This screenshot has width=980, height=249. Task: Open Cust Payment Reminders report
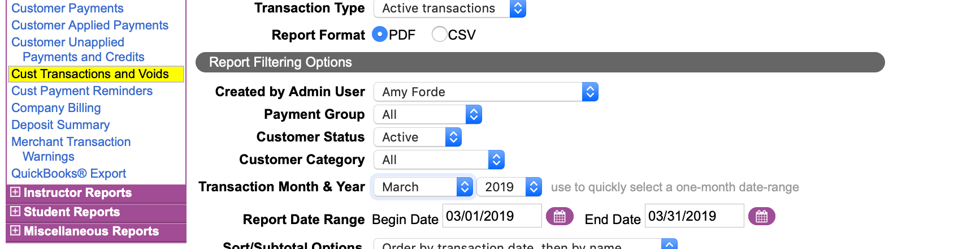82,91
